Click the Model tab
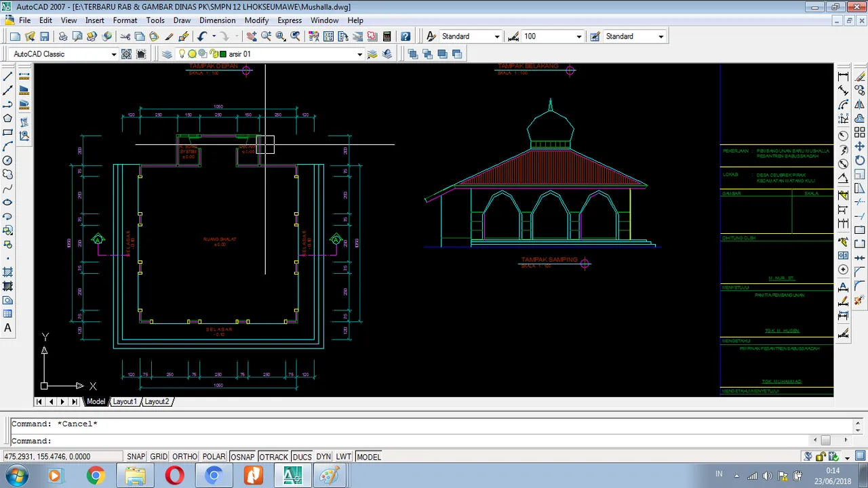 point(96,402)
